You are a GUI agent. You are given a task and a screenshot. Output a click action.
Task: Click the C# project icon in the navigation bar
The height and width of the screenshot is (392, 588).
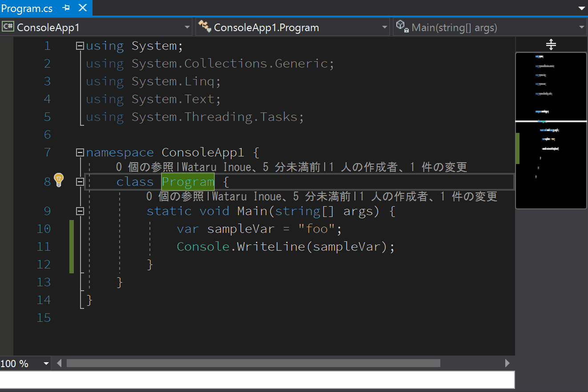(8, 27)
